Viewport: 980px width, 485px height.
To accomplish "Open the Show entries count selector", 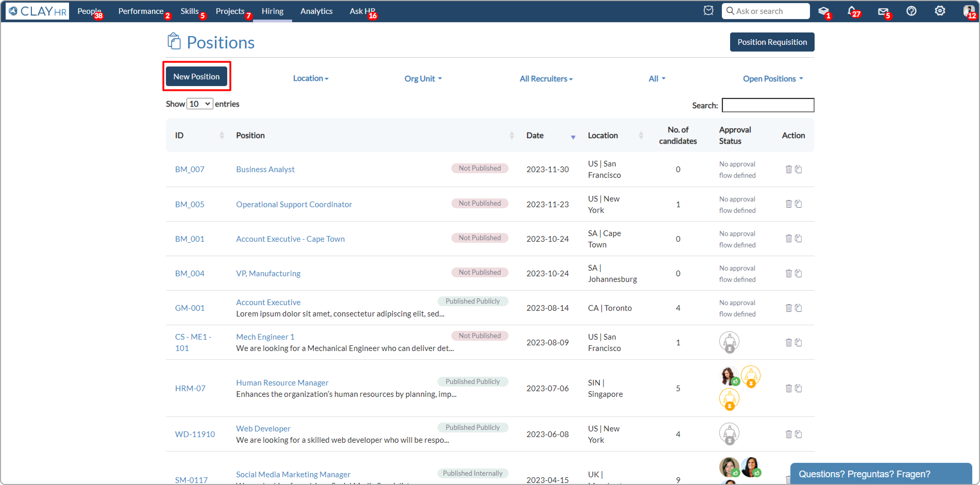I will 199,104.
